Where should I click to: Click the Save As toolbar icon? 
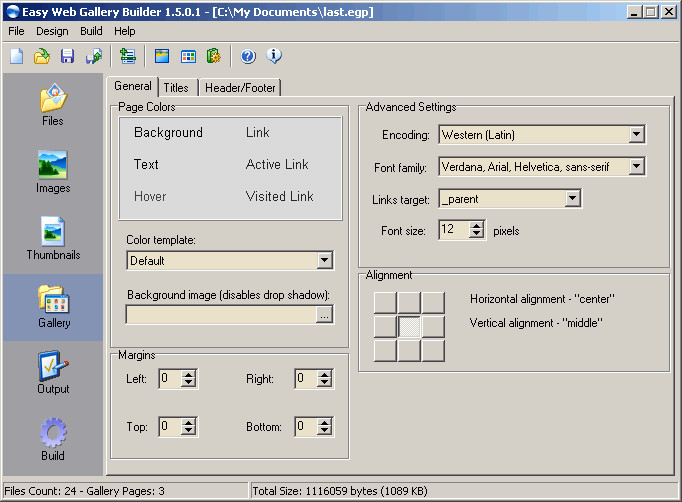[x=94, y=56]
